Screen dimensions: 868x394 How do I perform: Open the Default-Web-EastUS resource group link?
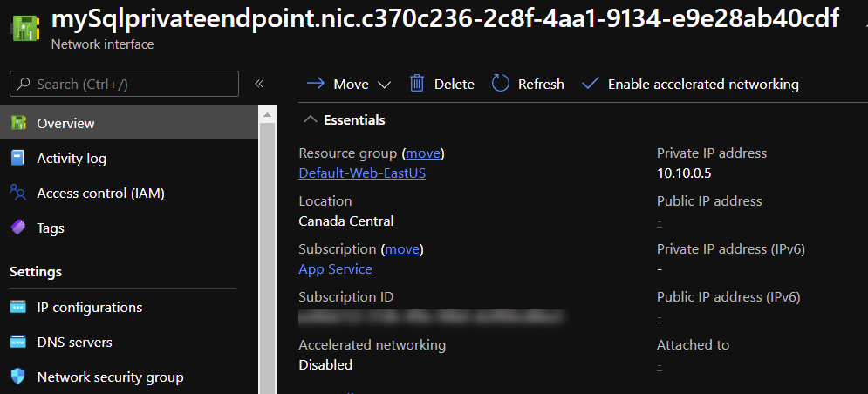(362, 173)
